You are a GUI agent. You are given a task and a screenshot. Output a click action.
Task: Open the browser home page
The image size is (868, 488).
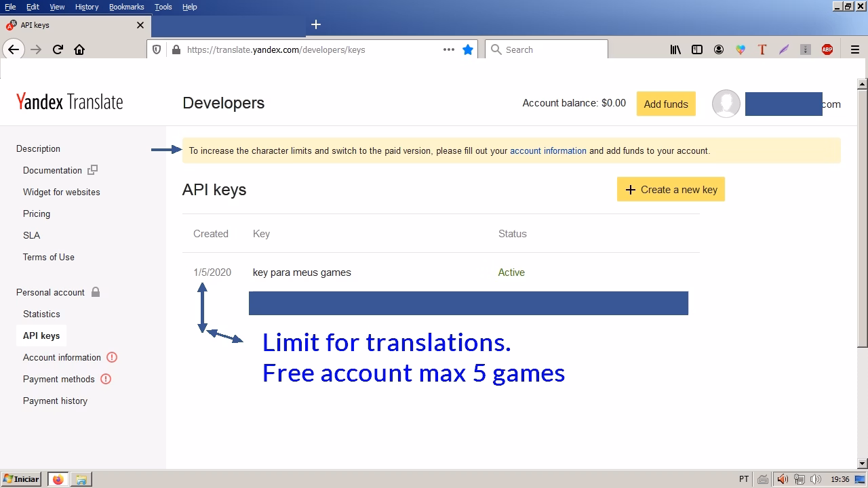tap(79, 49)
